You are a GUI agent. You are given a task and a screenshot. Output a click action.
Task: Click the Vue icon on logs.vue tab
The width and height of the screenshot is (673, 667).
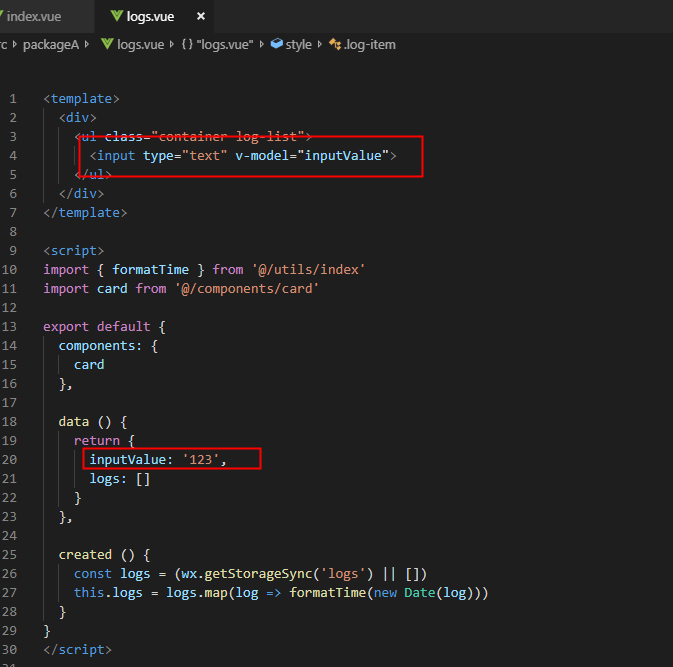tap(116, 16)
